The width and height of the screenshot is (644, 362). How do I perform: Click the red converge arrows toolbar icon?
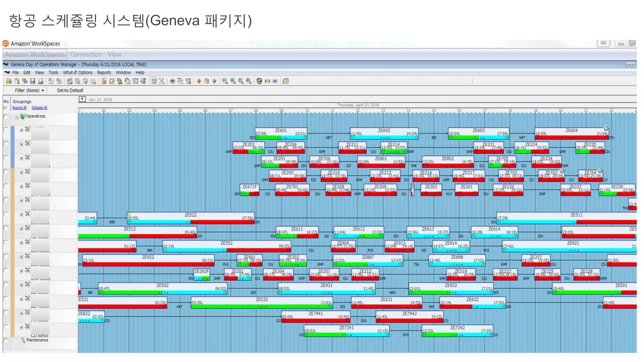point(267,81)
